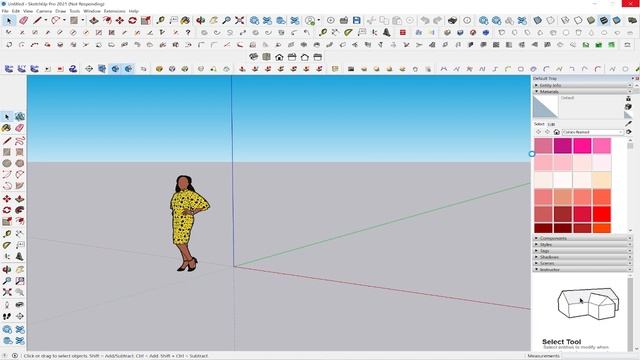This screenshot has width=640, height=360.
Task: Select the 3D Text tool
Action: (20, 256)
